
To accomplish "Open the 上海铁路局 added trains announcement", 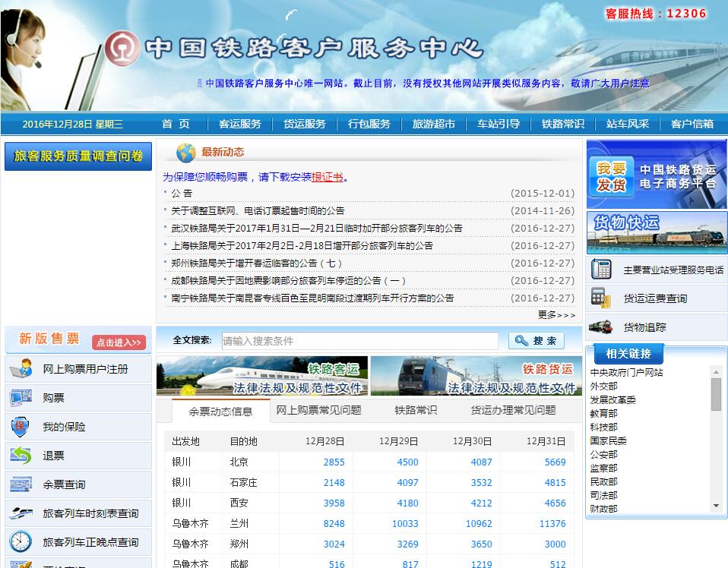I will pyautogui.click(x=302, y=245).
